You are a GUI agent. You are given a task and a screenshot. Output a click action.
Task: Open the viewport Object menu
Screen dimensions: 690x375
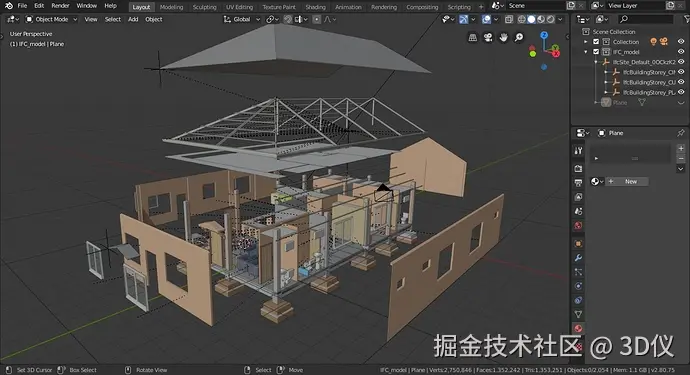154,19
